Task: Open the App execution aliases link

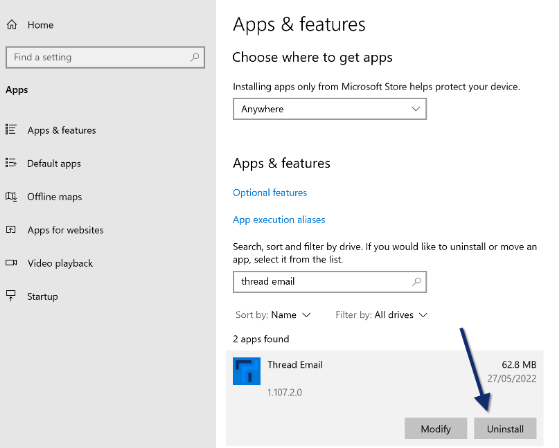Action: pyautogui.click(x=279, y=220)
